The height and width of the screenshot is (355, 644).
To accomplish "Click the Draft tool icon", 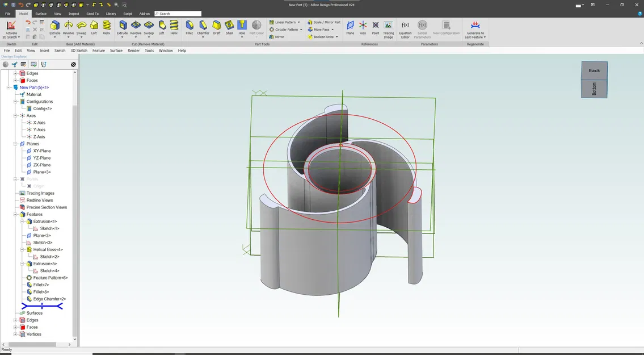I will pyautogui.click(x=217, y=26).
